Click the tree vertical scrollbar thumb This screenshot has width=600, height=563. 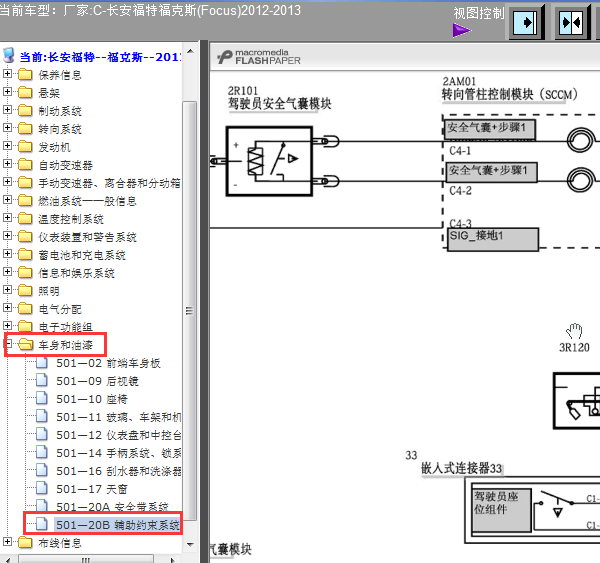coord(190,311)
